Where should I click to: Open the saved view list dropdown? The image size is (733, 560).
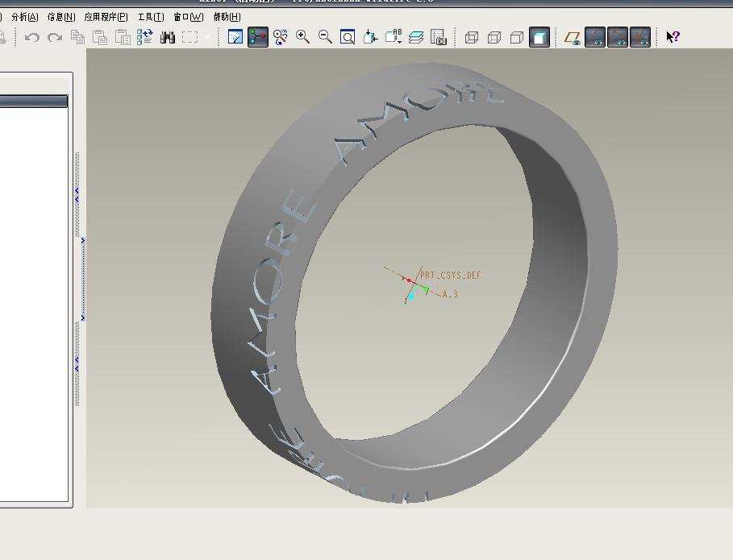pos(394,37)
